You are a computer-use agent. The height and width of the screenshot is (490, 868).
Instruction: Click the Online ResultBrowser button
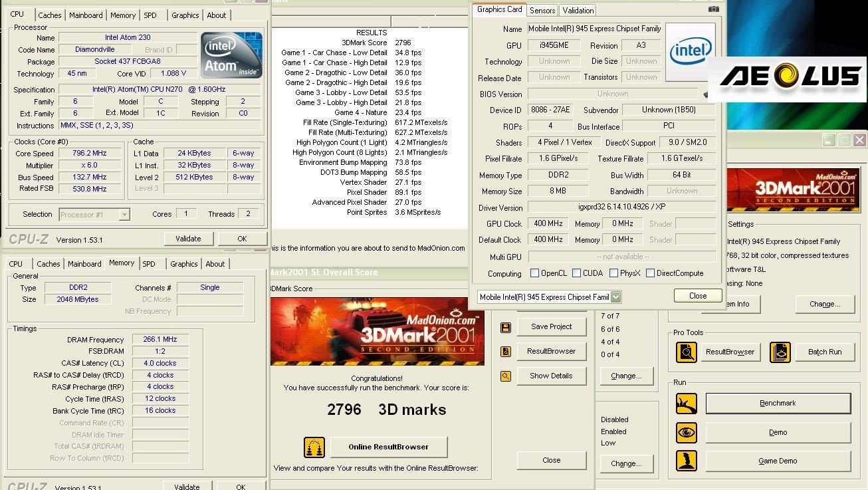(x=389, y=447)
